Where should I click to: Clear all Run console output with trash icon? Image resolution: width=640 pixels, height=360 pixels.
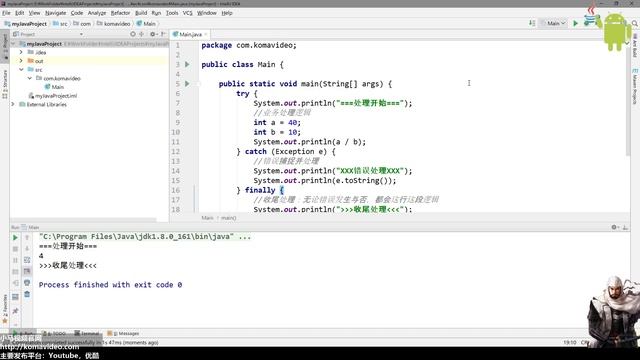(27, 294)
